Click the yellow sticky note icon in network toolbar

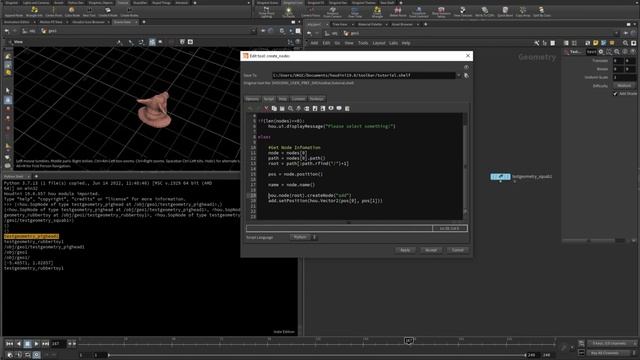pos(596,43)
